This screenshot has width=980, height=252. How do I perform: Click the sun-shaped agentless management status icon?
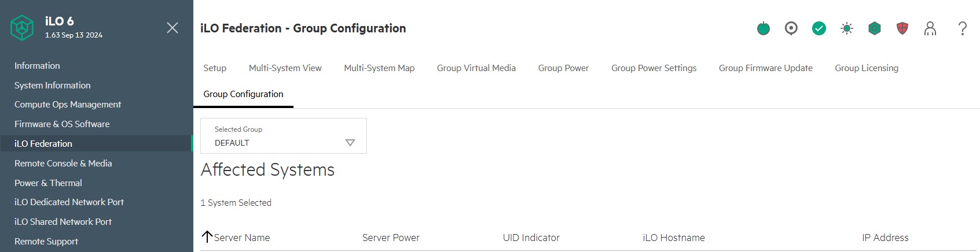point(847,28)
